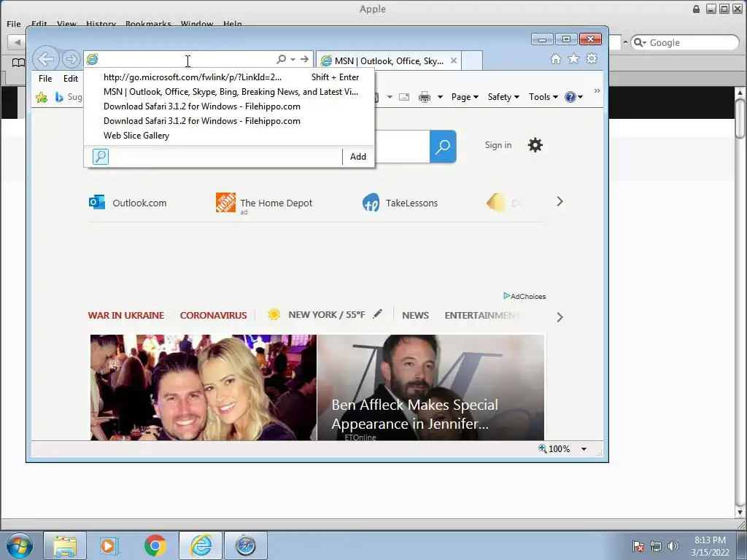Click the blue MSN search button
Viewport: 747px width, 560px height.
tap(443, 146)
